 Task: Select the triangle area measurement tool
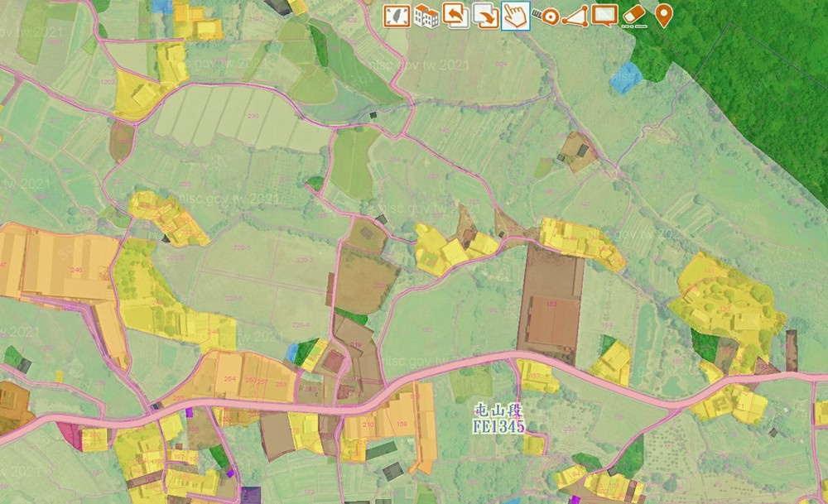click(575, 15)
